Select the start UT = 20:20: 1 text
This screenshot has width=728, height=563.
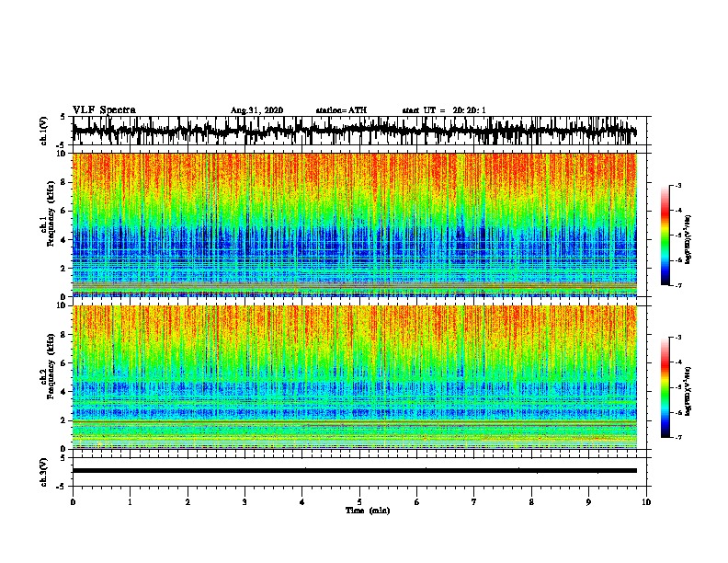tap(444, 110)
